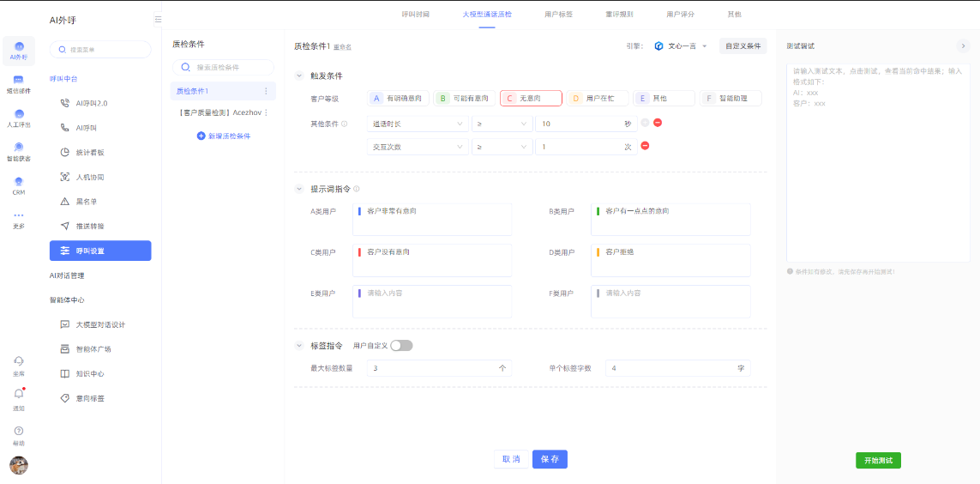The width and height of the screenshot is (980, 484).
Task: Click the 搜索质检条件 search field
Action: [224, 67]
